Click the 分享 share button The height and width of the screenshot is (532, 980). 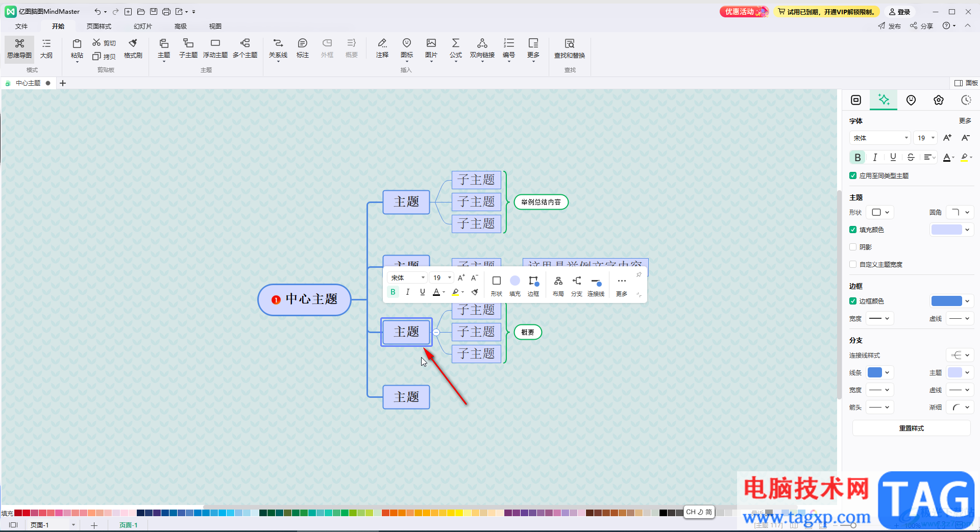pyautogui.click(x=921, y=26)
